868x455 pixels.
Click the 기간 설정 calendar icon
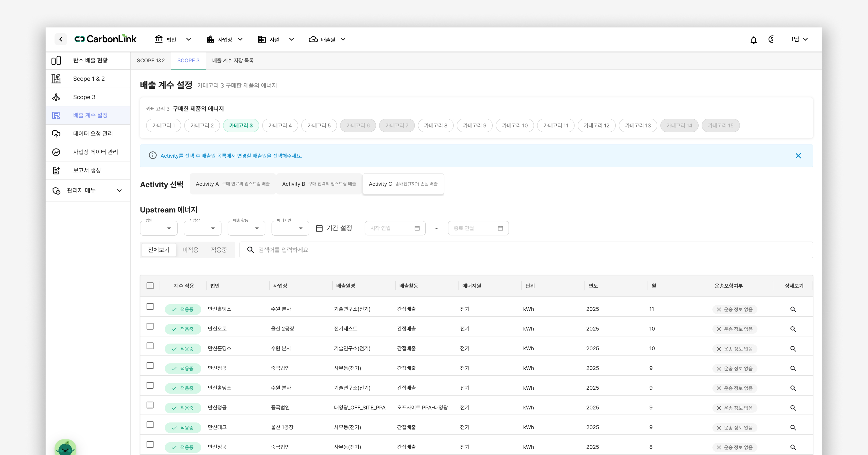[319, 228]
